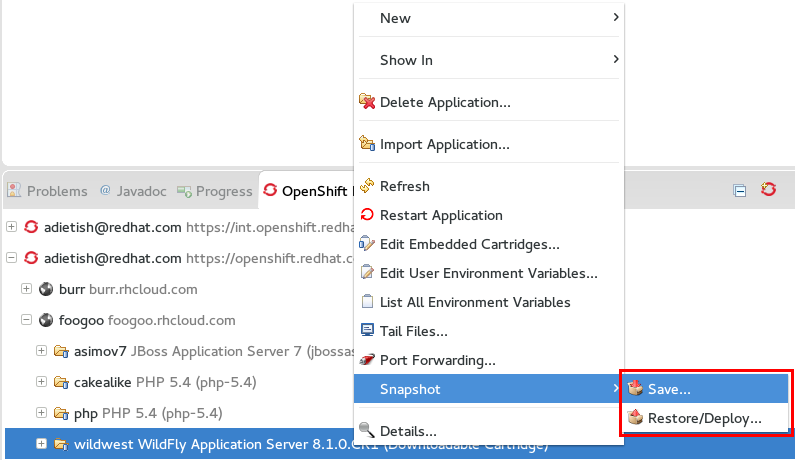Expand the wildwest application node

(x=42, y=444)
